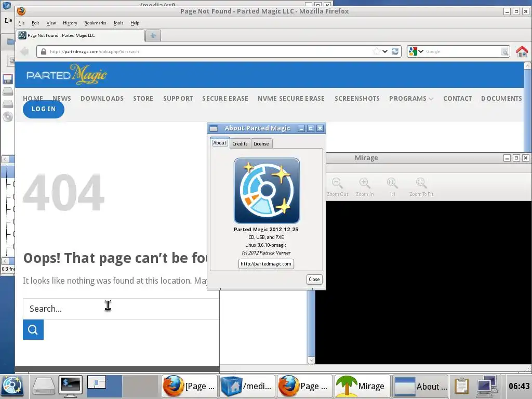Click the 06:43 clock in taskbar
The width and height of the screenshot is (532, 399).
tap(519, 386)
